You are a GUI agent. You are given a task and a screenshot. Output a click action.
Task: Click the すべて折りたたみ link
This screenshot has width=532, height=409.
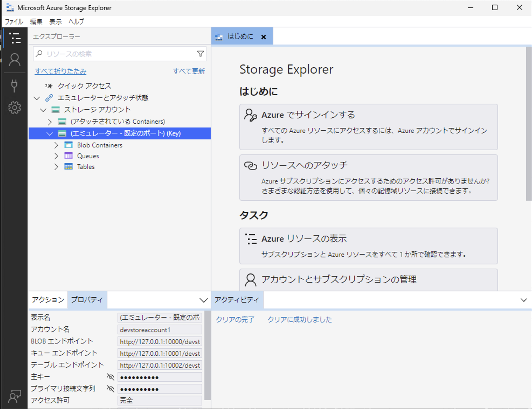[60, 71]
